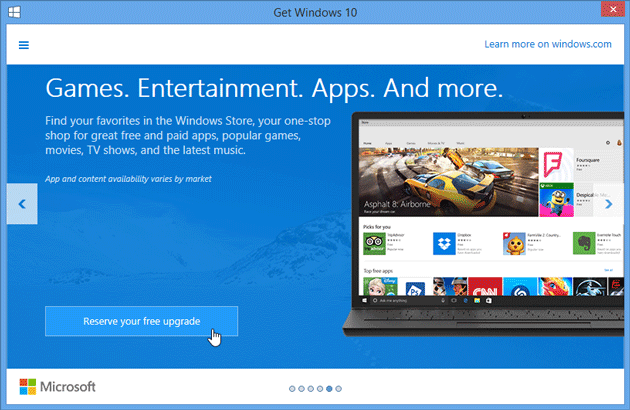Click Reserve your free upgrade button
630x410 pixels.
point(141,321)
